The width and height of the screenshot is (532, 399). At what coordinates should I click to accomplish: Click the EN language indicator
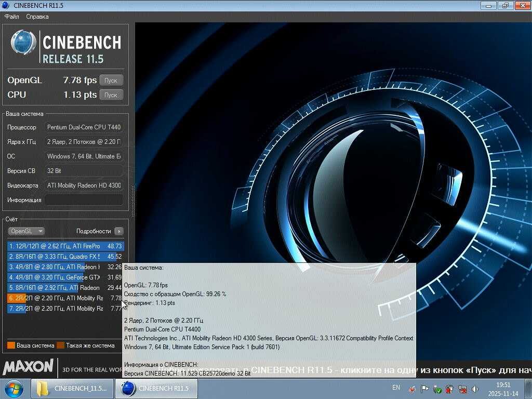coord(396,388)
